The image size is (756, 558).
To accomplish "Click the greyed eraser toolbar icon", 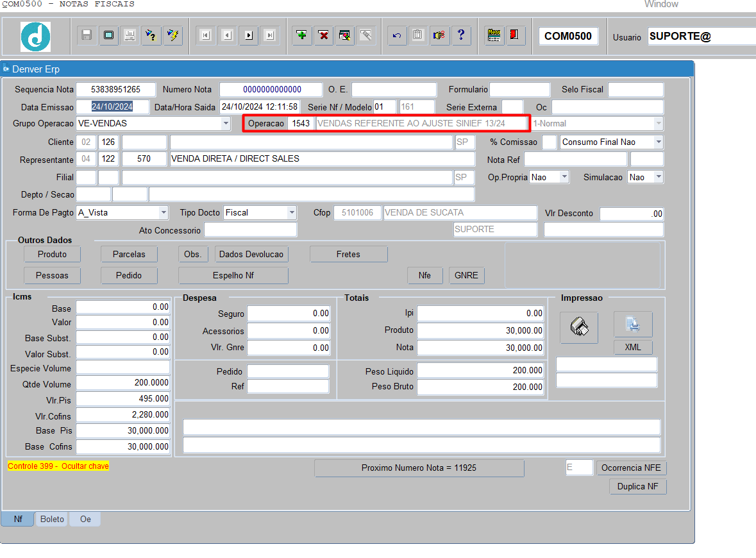I will tap(366, 35).
